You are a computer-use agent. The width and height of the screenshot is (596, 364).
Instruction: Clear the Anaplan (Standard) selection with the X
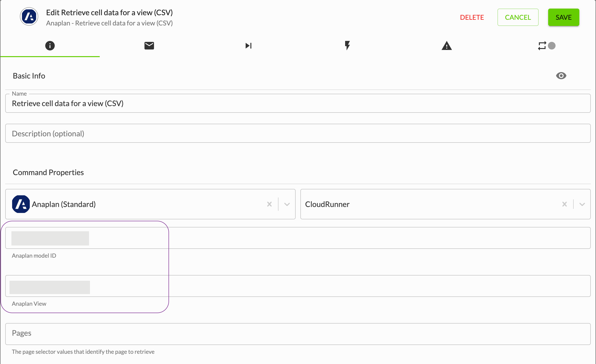click(269, 204)
